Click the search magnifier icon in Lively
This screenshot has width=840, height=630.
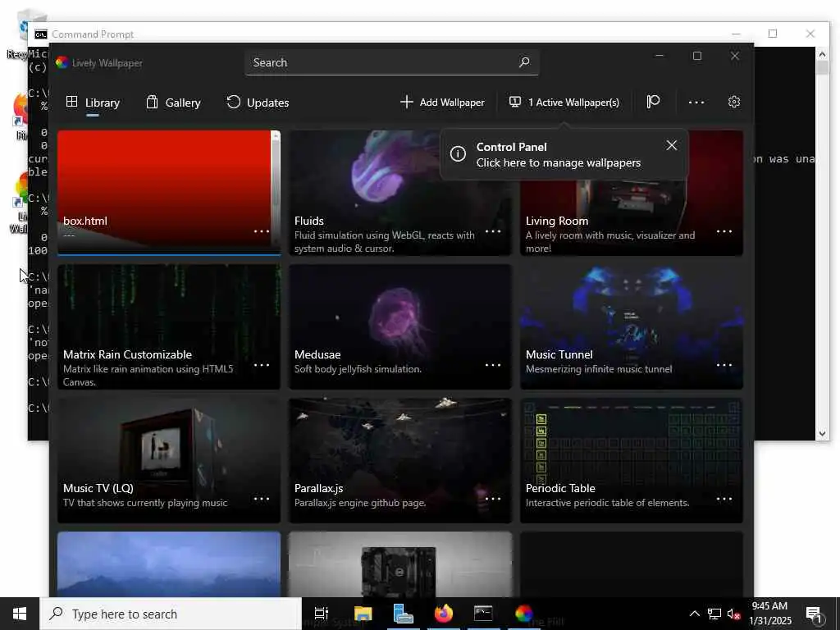[524, 62]
